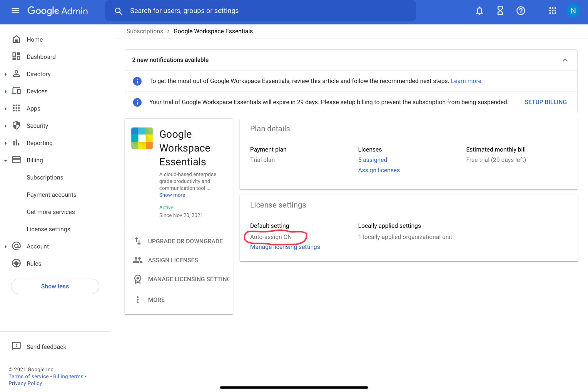This screenshot has width=588, height=392.
Task: Click the Reporting bar chart icon
Action: coord(16,143)
